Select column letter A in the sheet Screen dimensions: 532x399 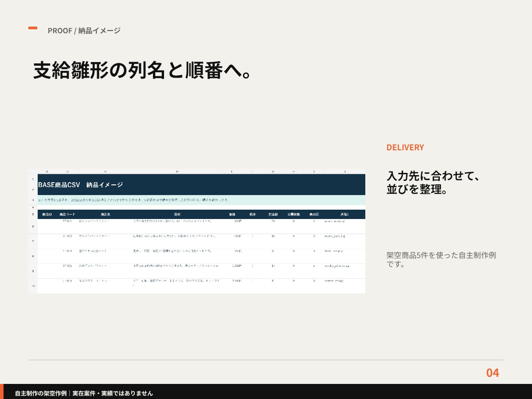tap(47, 172)
